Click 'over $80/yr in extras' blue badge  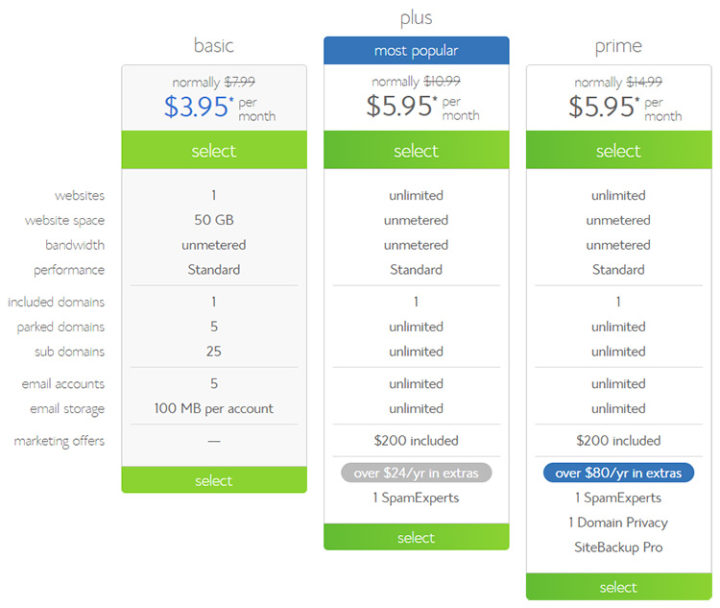click(x=618, y=472)
